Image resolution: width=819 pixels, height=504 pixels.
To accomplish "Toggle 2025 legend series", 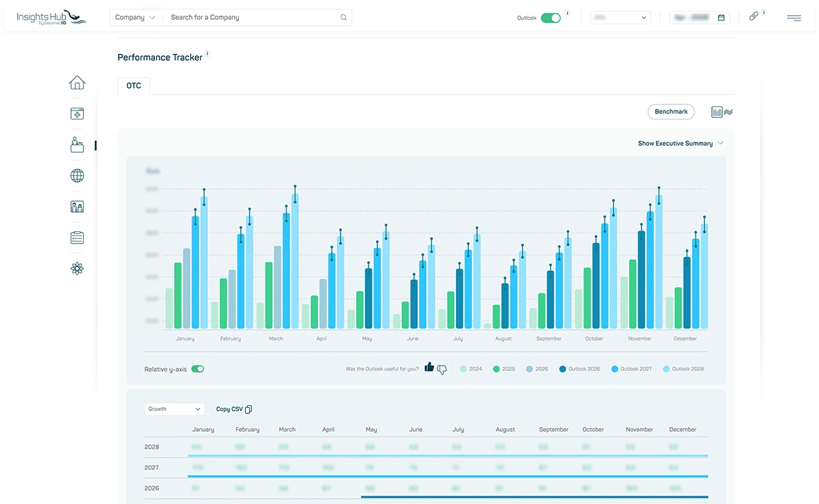I will tap(504, 369).
